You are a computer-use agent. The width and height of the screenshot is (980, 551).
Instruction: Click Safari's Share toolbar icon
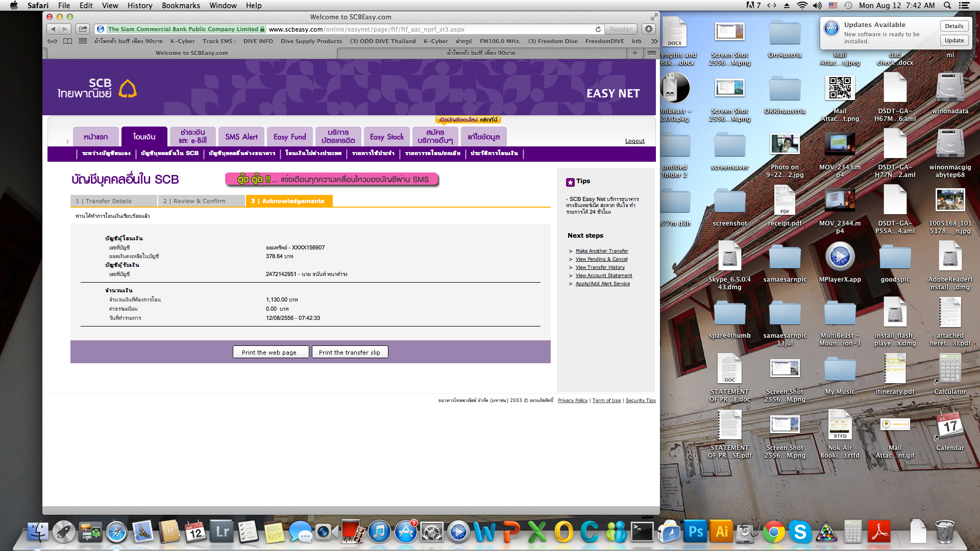pos(83,29)
